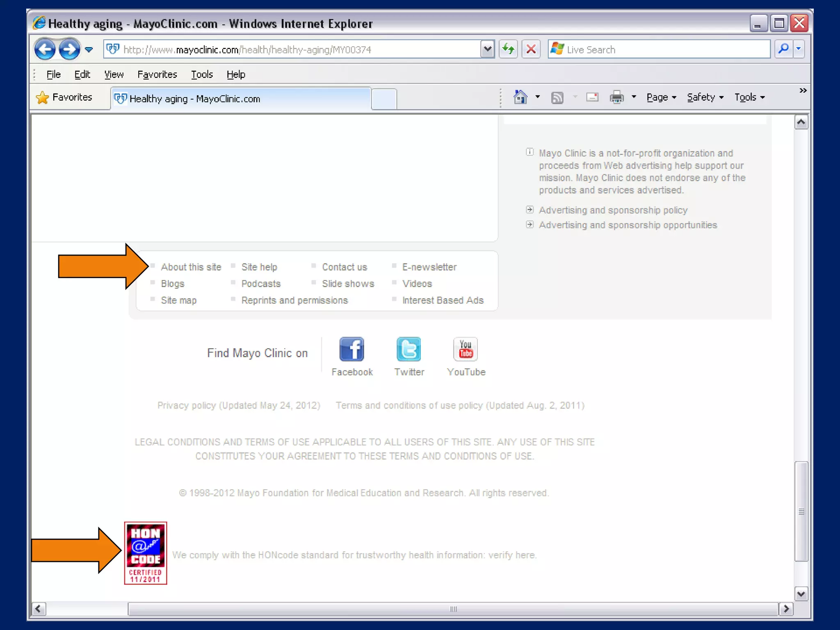Click the red Stop loading icon
This screenshot has height=630, width=840.
click(531, 49)
